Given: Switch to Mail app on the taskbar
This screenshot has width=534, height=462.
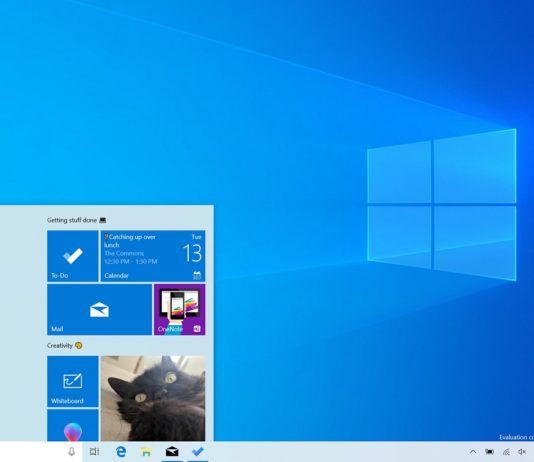Looking at the screenshot, I should 172,452.
